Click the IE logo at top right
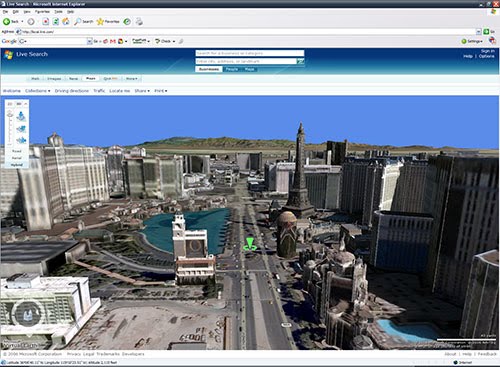 coord(493,12)
